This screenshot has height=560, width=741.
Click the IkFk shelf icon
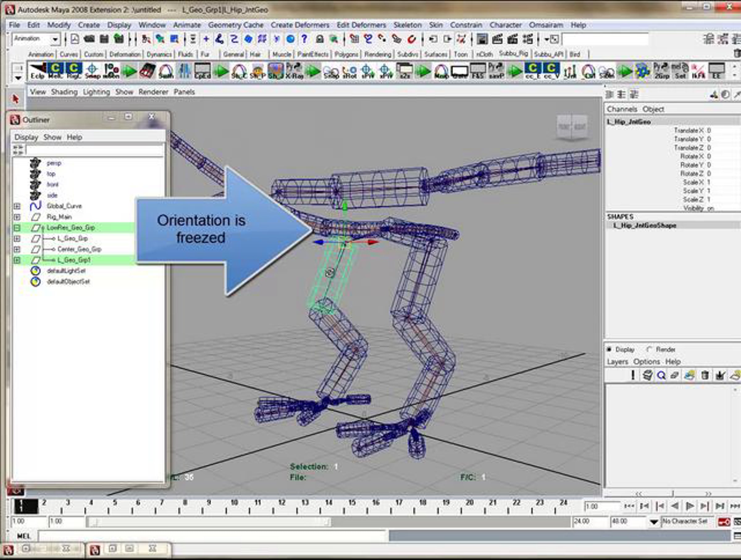698,71
